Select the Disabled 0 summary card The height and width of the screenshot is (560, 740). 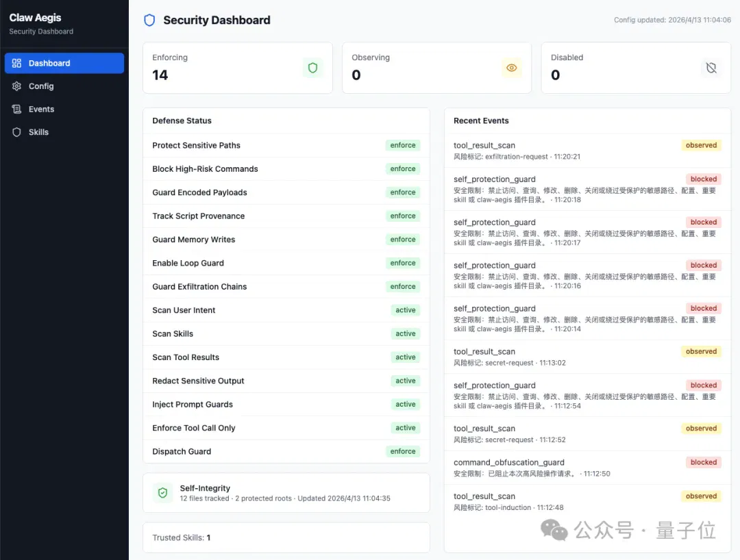click(636, 68)
